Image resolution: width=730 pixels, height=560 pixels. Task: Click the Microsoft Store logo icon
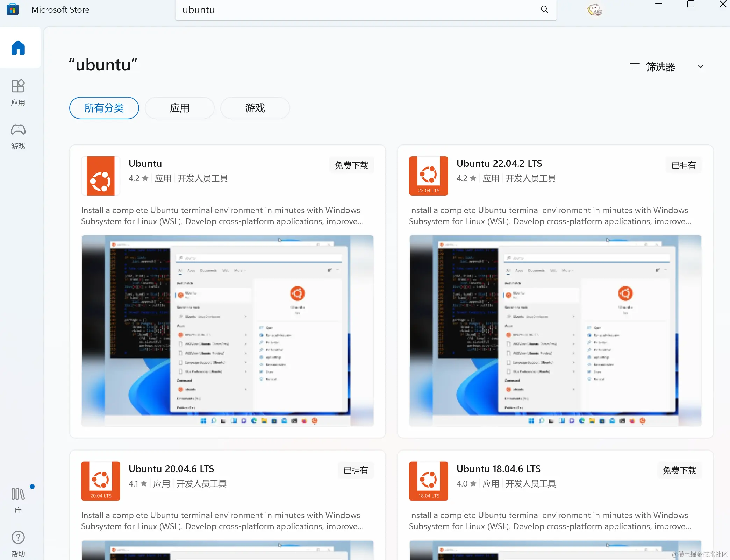[13, 10]
